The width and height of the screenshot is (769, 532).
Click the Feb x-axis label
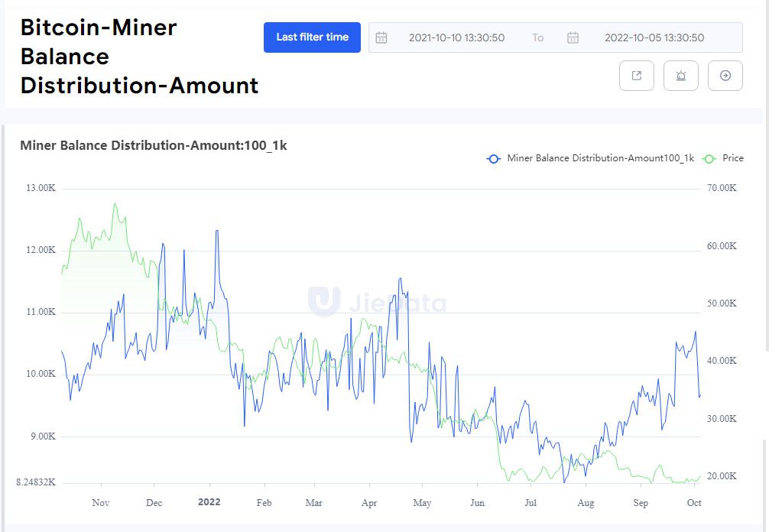(264, 503)
